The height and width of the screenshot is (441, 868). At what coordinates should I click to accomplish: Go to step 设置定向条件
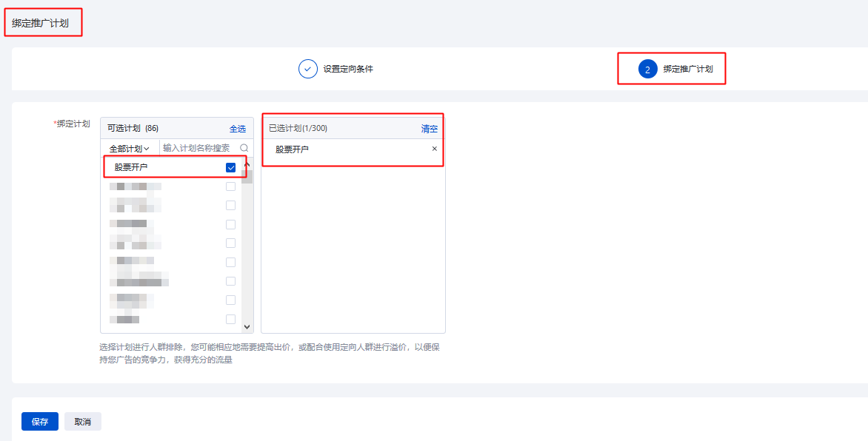[x=348, y=69]
